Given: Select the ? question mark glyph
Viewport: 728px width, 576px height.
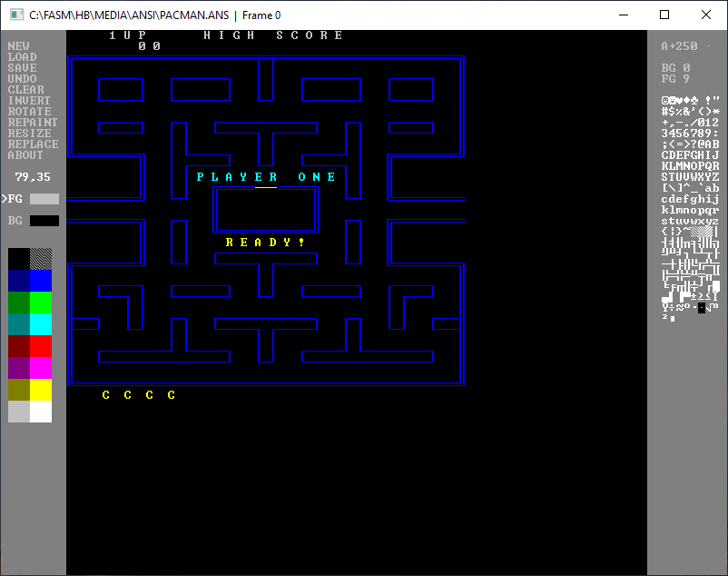Looking at the screenshot, I should 694,144.
